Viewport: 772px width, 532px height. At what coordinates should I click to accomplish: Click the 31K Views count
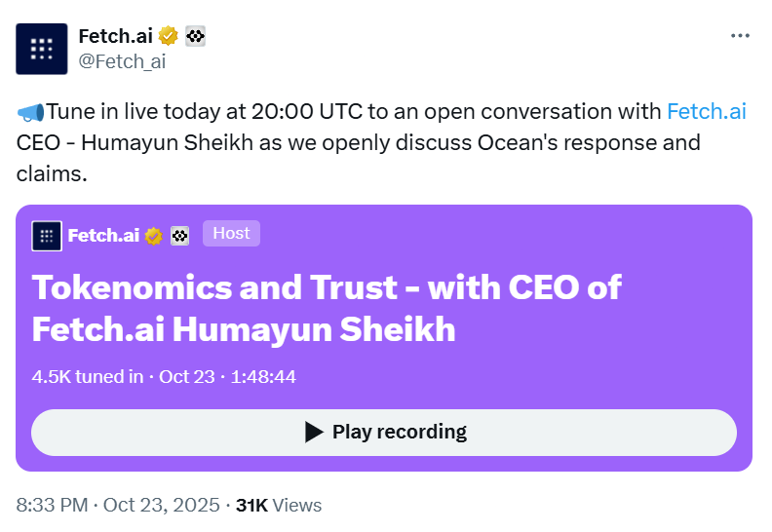(279, 505)
